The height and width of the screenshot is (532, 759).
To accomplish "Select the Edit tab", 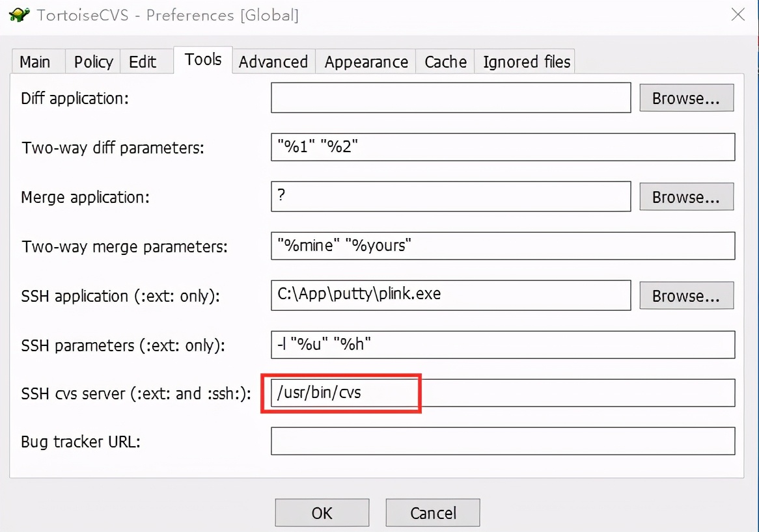I will (x=143, y=62).
